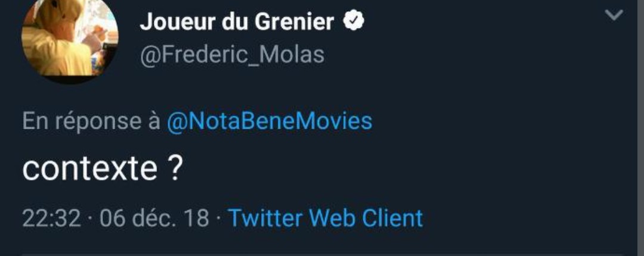Click the dot separator after 22:32

(90, 218)
